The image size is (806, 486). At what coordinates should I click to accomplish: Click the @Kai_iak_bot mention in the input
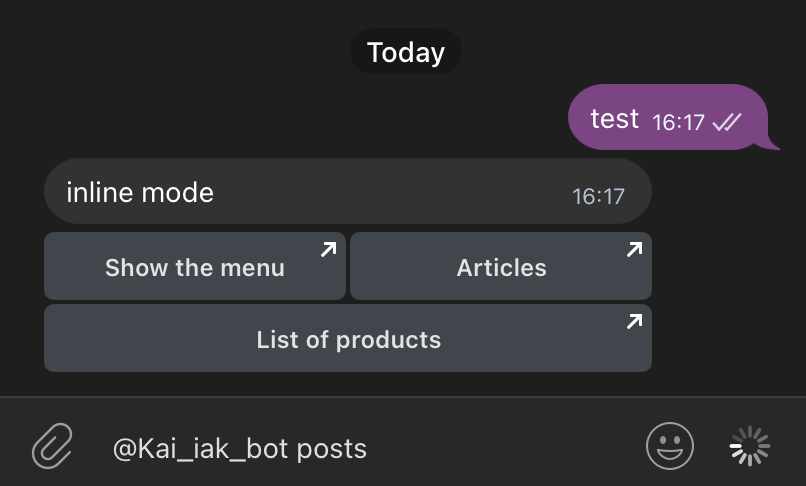tap(201, 449)
